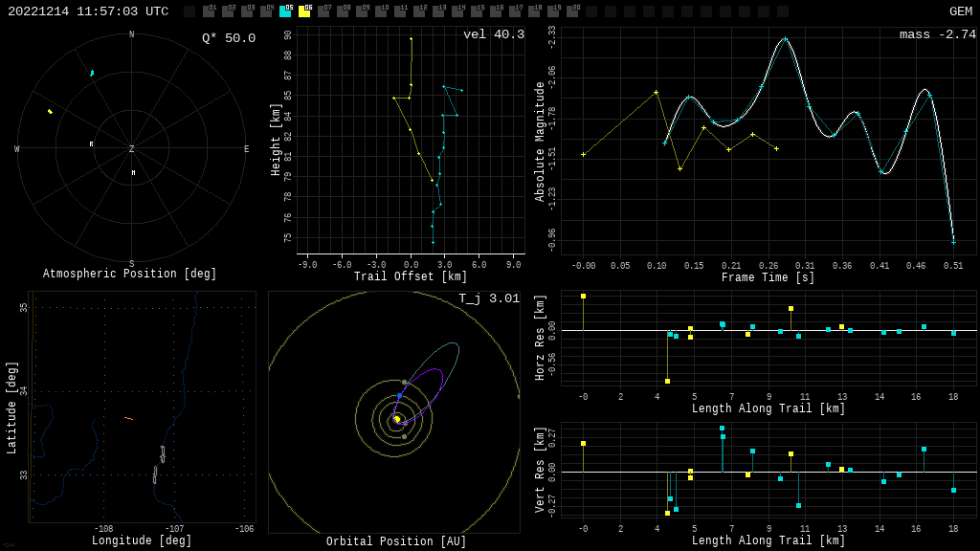Viewport: 980px width, 551px height.
Task: Click the yellow meteor marker on polar plot
Action: (50, 112)
